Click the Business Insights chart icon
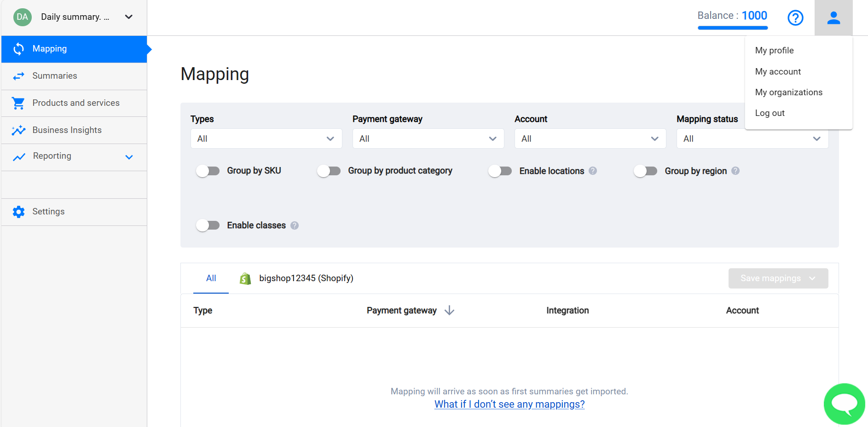This screenshot has height=427, width=868. 18,130
